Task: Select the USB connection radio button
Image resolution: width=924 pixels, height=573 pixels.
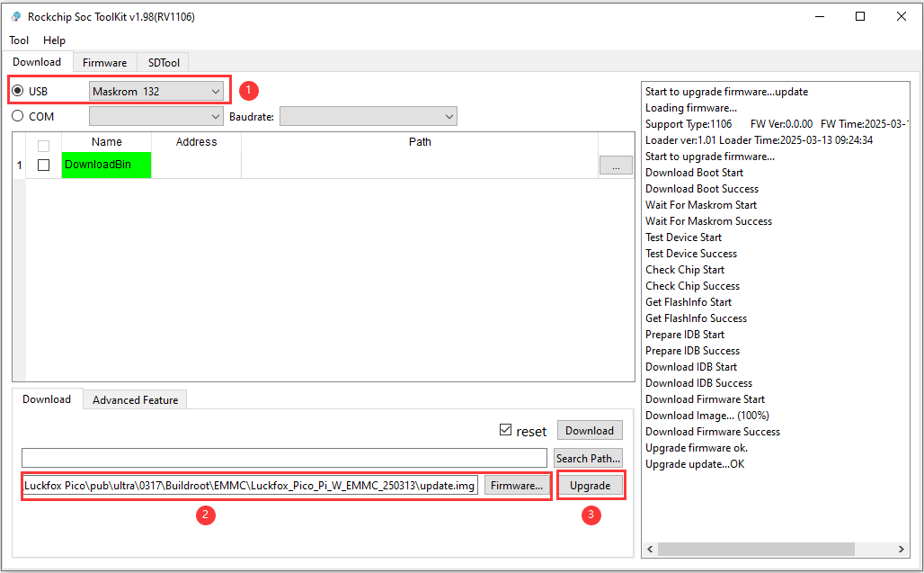Action: pos(18,91)
